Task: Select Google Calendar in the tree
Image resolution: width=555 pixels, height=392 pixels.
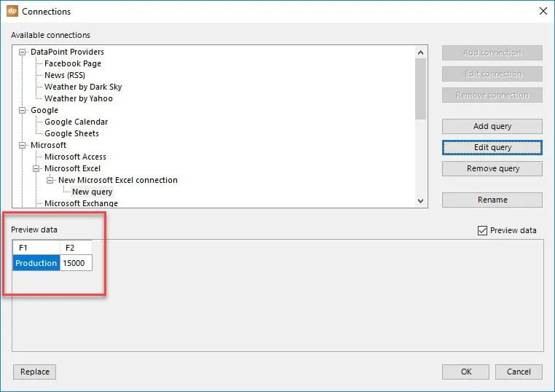Action: tap(76, 122)
